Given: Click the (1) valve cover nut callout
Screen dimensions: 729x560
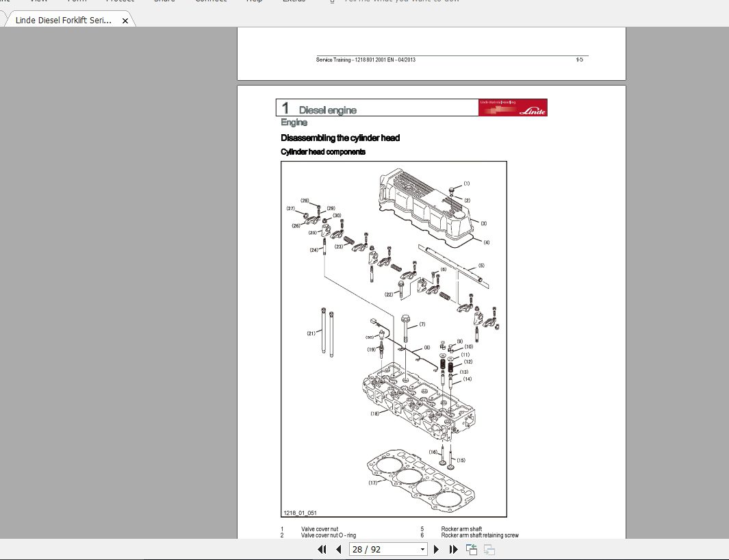Looking at the screenshot, I should (x=467, y=183).
